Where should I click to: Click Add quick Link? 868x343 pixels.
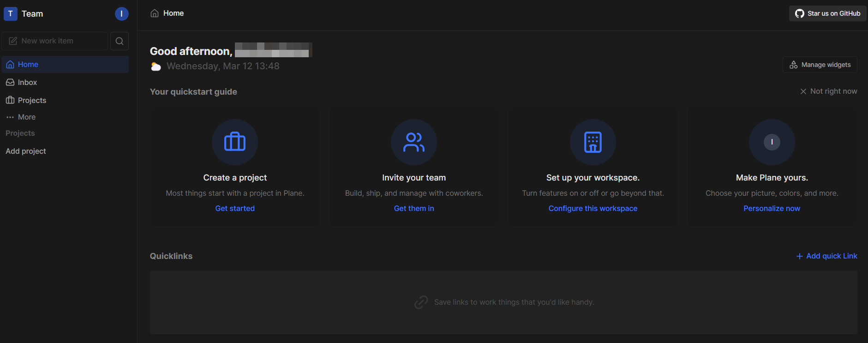point(826,256)
